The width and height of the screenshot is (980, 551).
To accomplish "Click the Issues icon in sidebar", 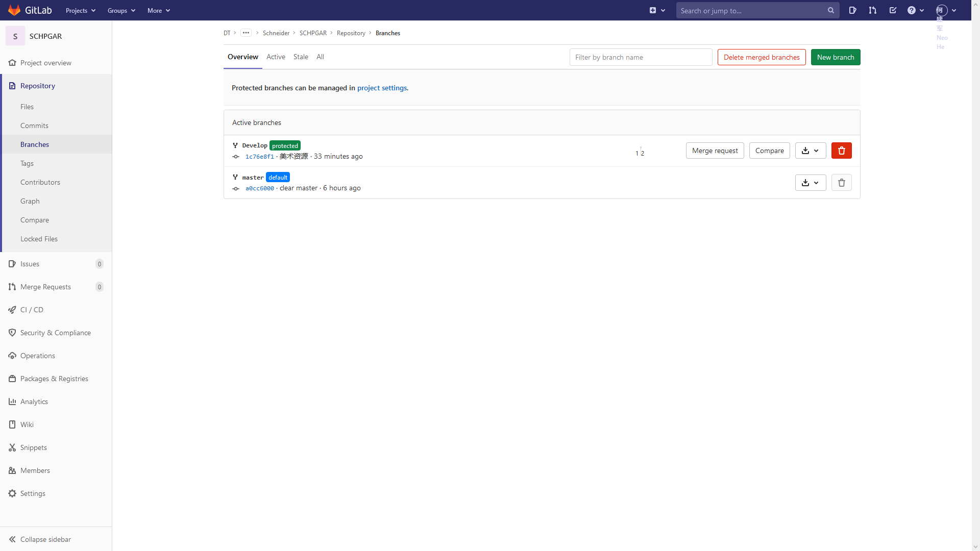I will pyautogui.click(x=12, y=264).
